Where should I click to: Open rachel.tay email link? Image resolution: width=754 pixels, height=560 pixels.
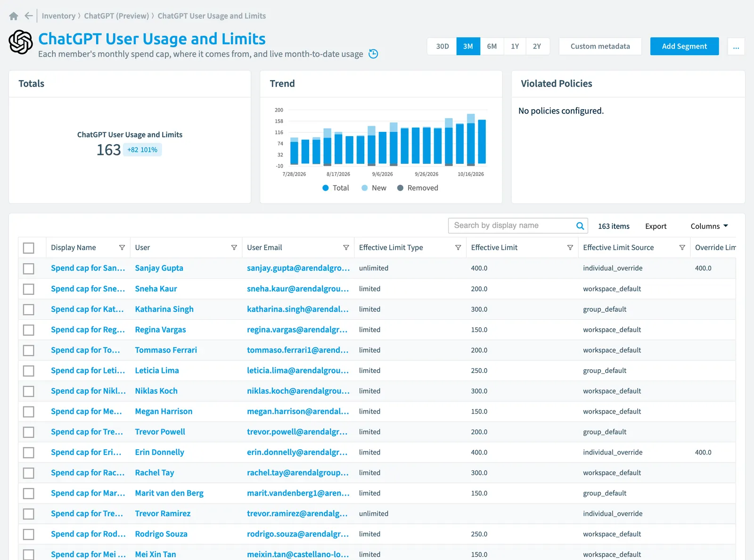click(x=298, y=473)
